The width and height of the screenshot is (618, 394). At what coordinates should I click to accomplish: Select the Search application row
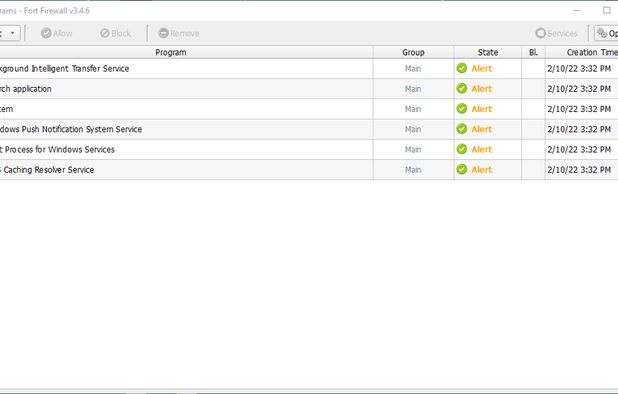(309, 89)
